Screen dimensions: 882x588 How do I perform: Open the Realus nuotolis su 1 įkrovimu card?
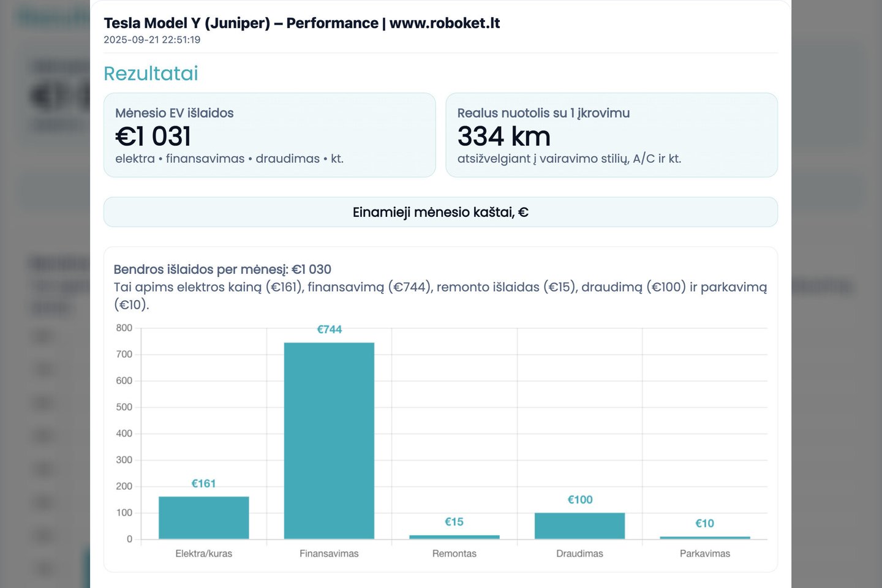pos(611,135)
